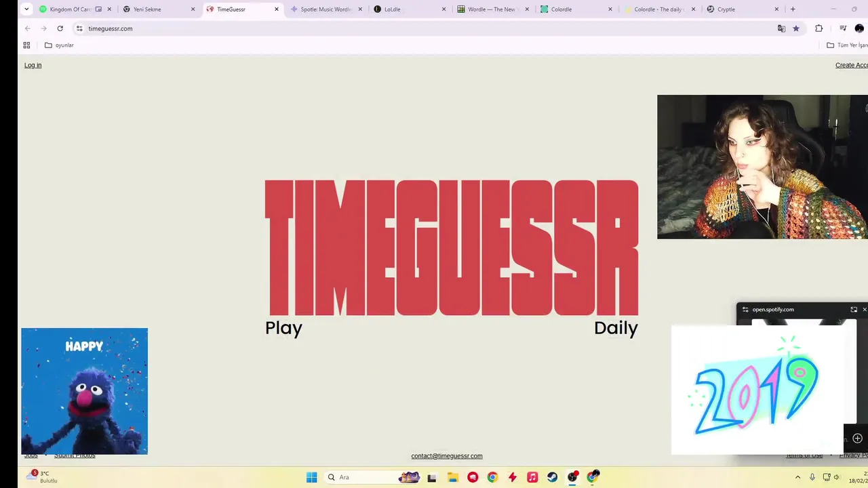The image size is (868, 488).
Task: Switch to the LoLdle tab
Action: tap(410, 9)
